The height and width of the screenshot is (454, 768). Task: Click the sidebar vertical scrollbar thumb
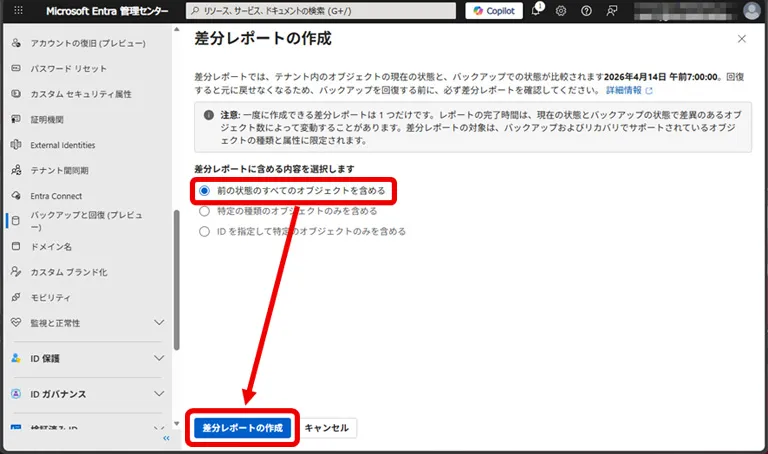(176, 280)
